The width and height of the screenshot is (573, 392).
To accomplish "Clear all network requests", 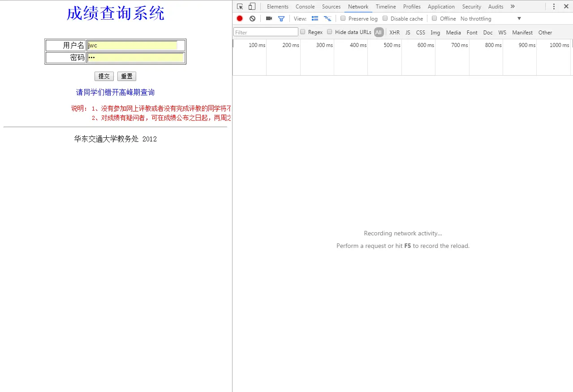I will point(252,18).
